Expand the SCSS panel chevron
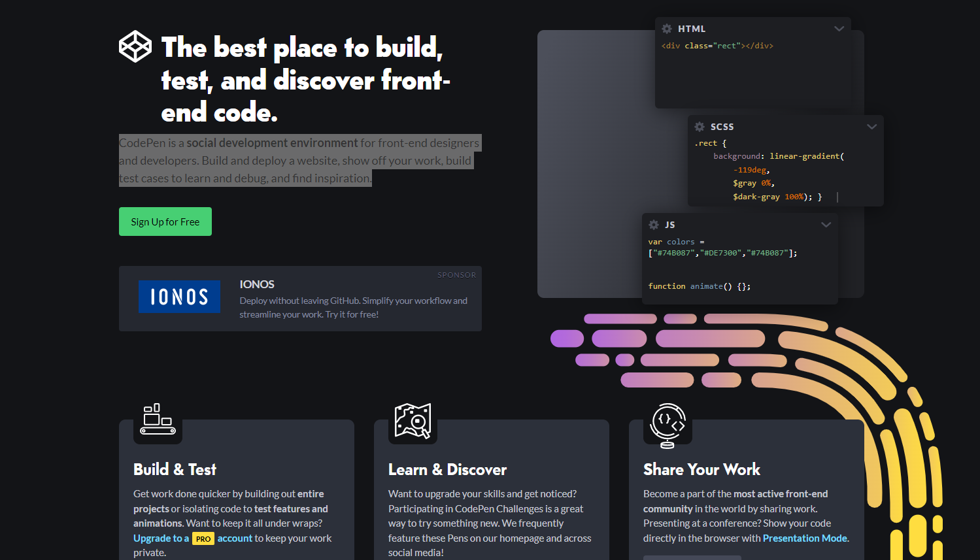This screenshot has width=980, height=560. (x=872, y=127)
